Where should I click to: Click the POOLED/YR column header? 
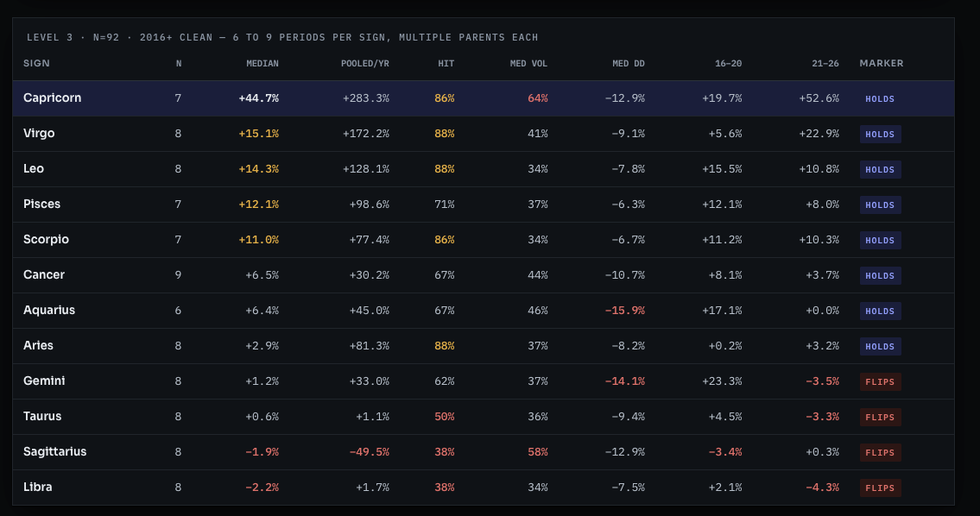click(365, 63)
